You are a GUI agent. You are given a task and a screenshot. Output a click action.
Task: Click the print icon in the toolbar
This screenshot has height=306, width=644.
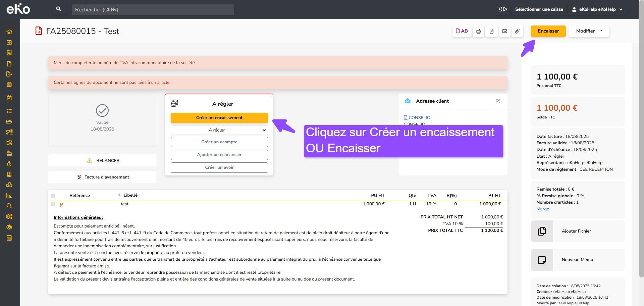478,31
